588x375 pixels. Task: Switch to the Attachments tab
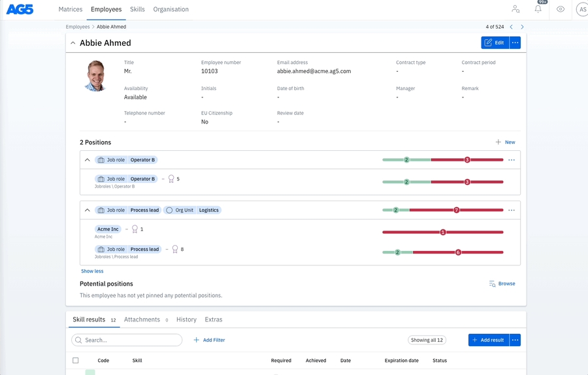142,319
